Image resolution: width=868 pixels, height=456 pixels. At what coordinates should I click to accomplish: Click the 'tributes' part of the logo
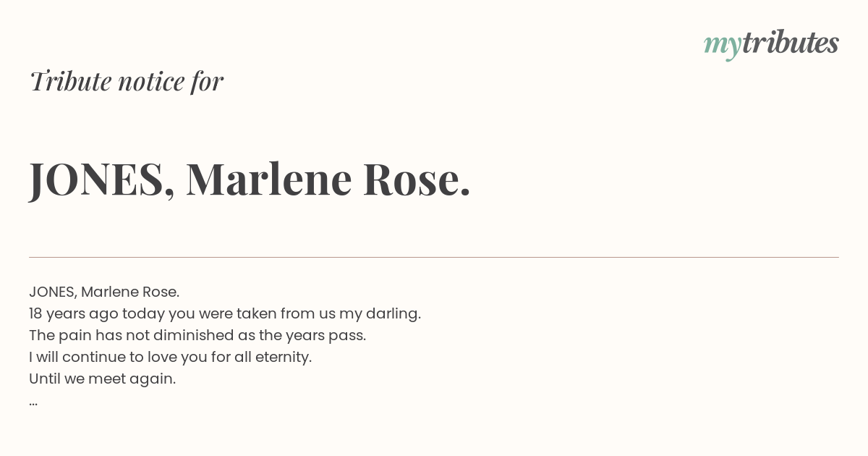pyautogui.click(x=791, y=43)
